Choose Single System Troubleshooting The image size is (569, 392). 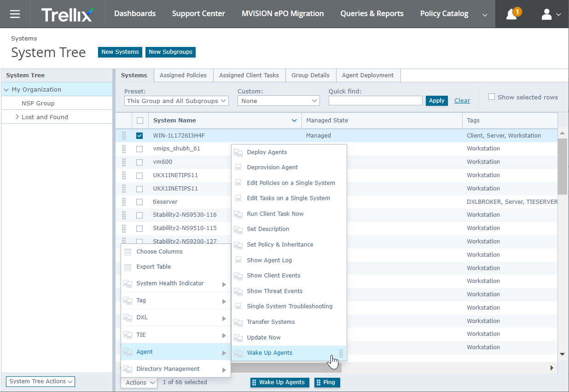(289, 306)
